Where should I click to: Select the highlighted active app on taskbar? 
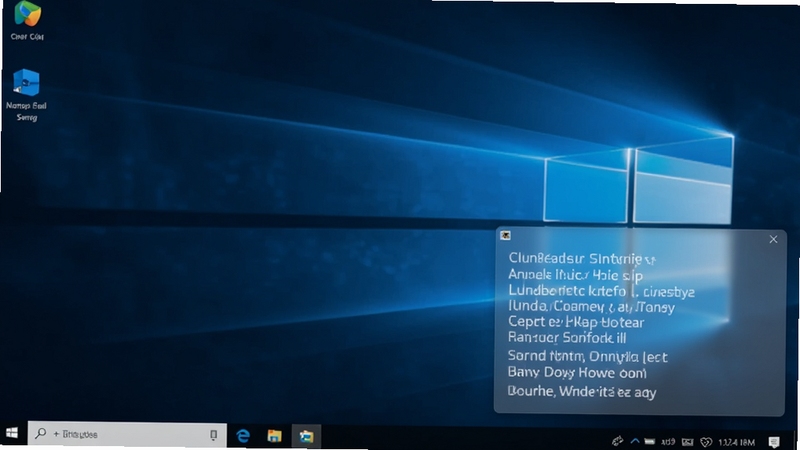coord(306,436)
